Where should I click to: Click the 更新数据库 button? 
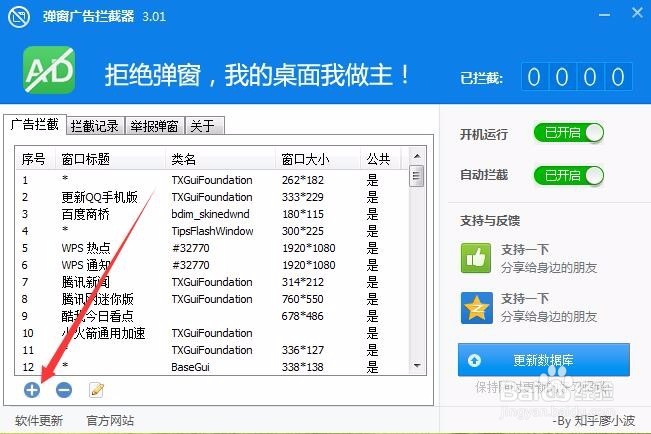[x=543, y=360]
